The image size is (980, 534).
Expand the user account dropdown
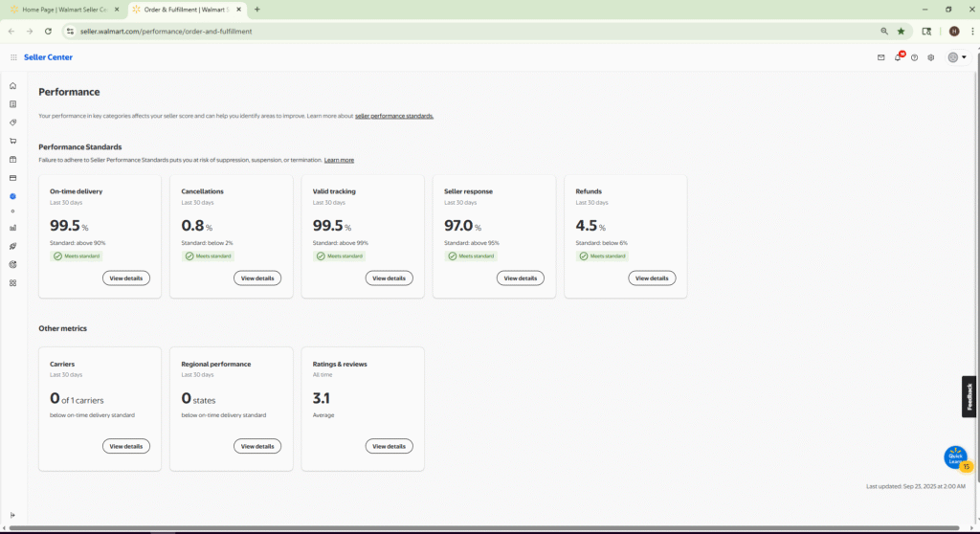(x=957, y=57)
